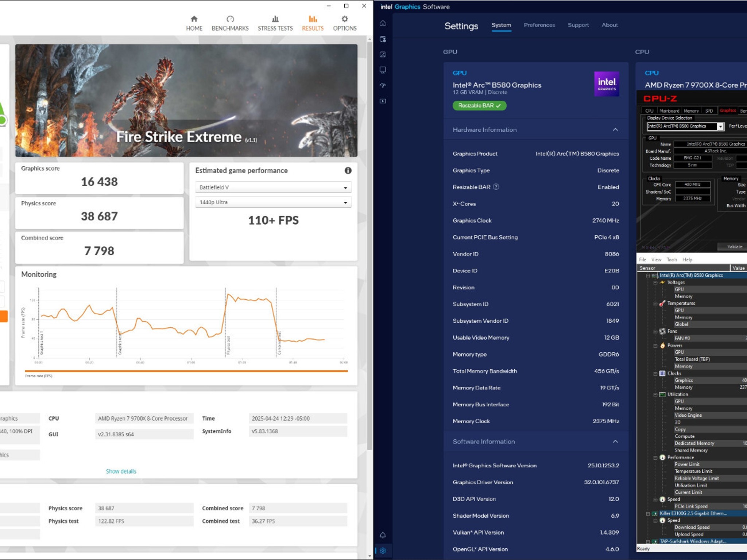Viewport: 747px width, 560px height.
Task: Open the 3DMark HOME icon
Action: (194, 19)
